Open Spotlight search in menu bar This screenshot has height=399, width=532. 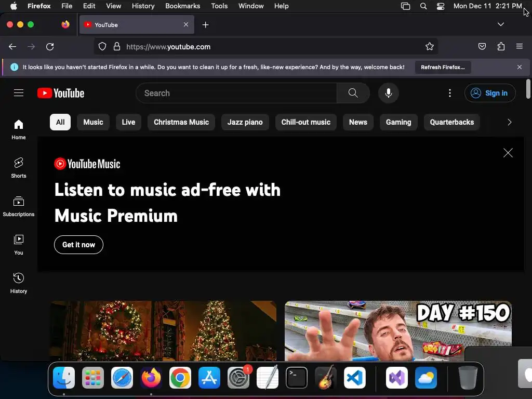(x=423, y=6)
